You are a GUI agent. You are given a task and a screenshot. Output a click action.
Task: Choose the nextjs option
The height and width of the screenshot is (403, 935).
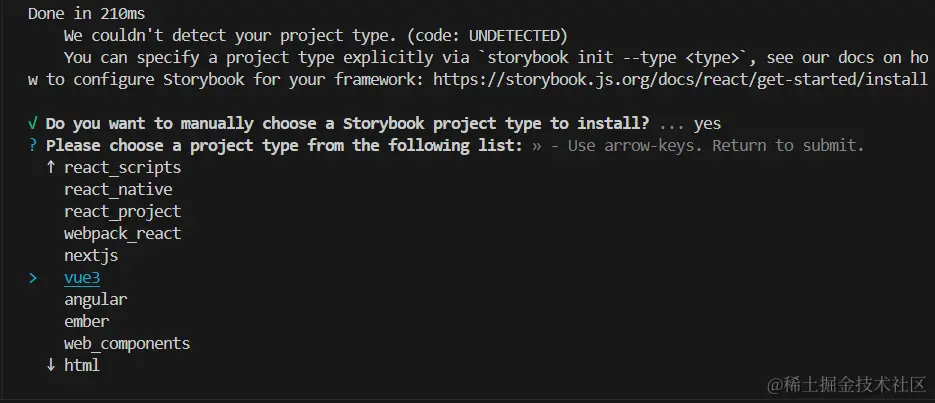click(x=91, y=256)
